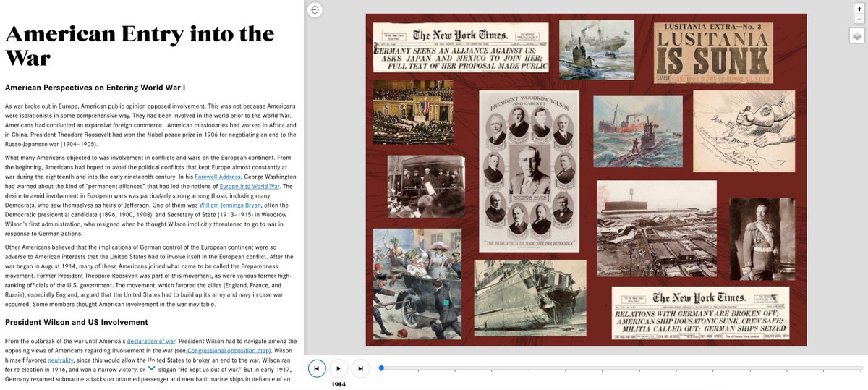Follow the Europe into World War link
This screenshot has width=868, height=390.
[x=250, y=186]
